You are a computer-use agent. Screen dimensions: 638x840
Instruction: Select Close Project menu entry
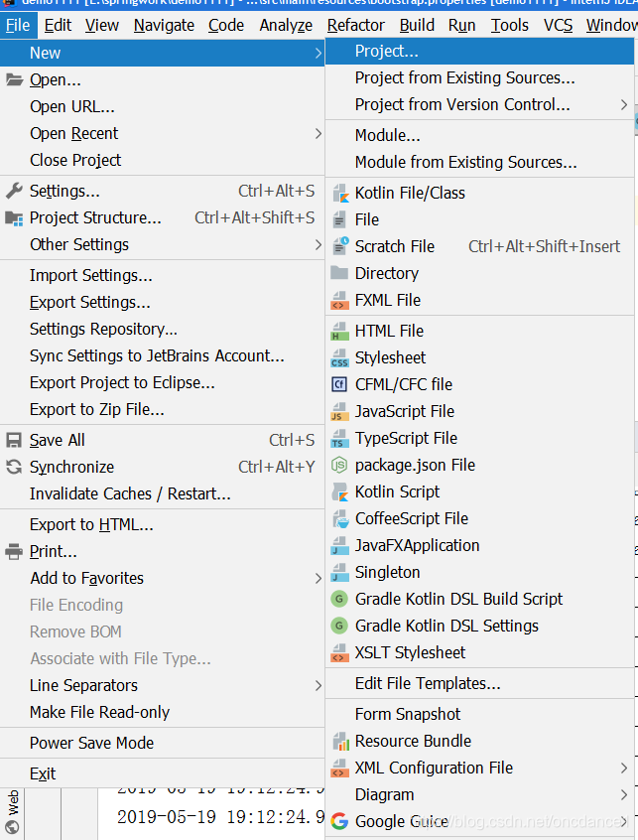[162, 160]
